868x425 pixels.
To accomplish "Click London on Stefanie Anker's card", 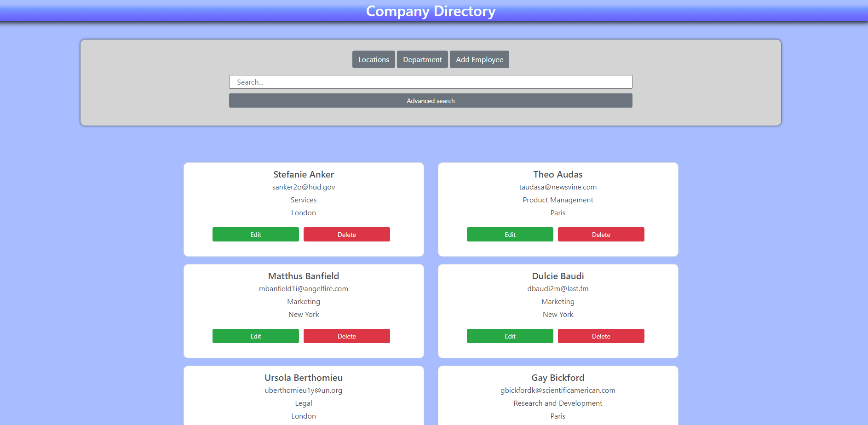I will 304,213.
